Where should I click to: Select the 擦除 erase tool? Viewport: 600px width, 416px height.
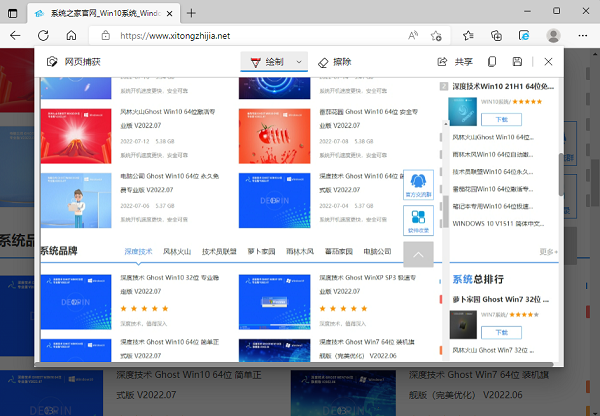tap(335, 62)
